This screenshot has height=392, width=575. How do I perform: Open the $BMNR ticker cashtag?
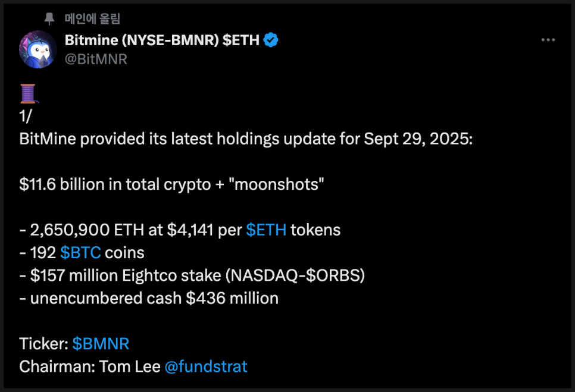(x=101, y=344)
